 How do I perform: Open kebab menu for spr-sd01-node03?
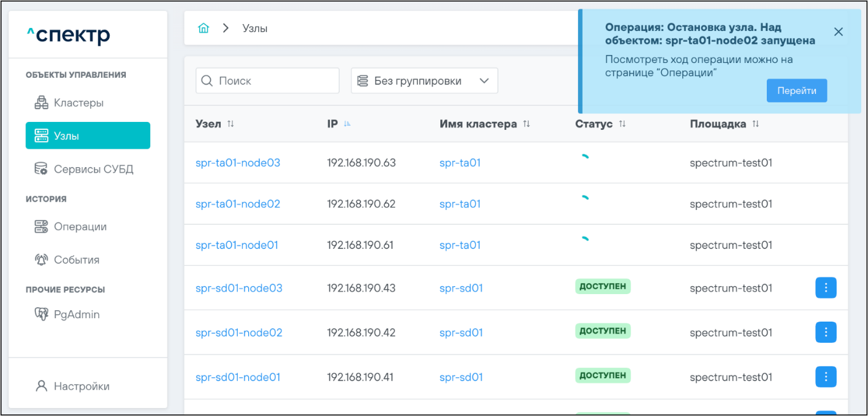pyautogui.click(x=825, y=288)
